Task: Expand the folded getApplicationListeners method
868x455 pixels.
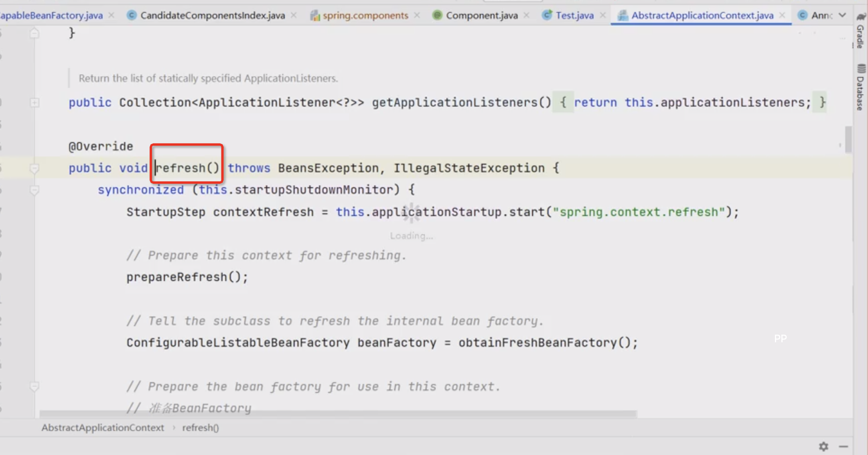Action: pos(34,103)
